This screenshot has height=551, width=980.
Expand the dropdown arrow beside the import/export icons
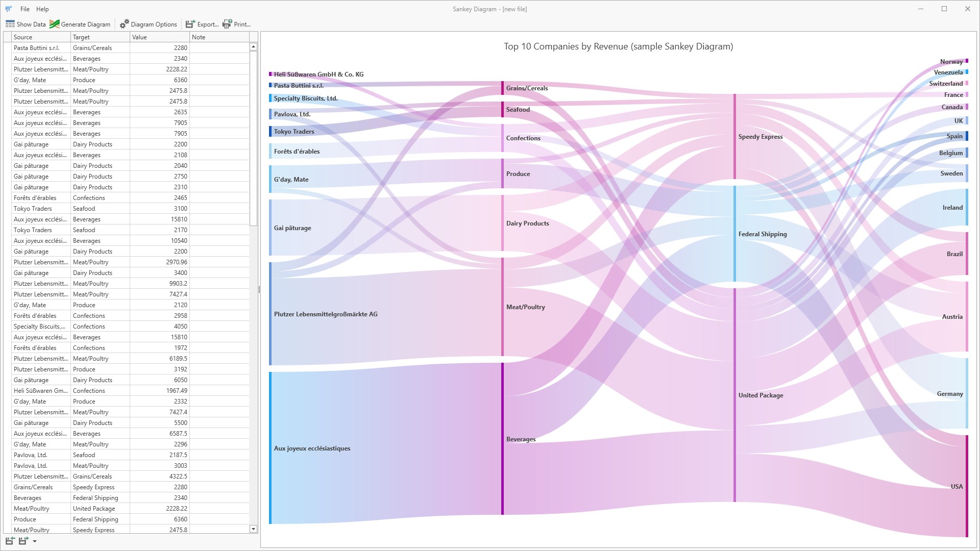tap(35, 541)
